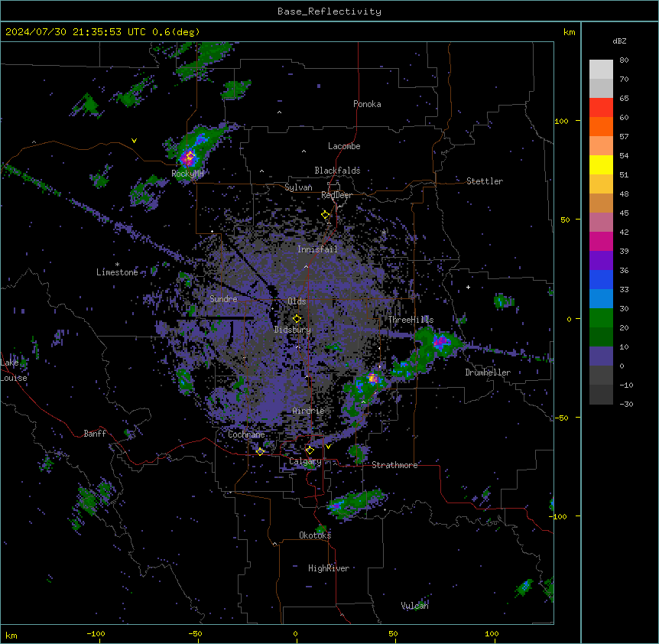Image resolution: width=659 pixels, height=644 pixels.
Task: Select the 65 dBZ red legend swatch
Action: pyautogui.click(x=601, y=108)
